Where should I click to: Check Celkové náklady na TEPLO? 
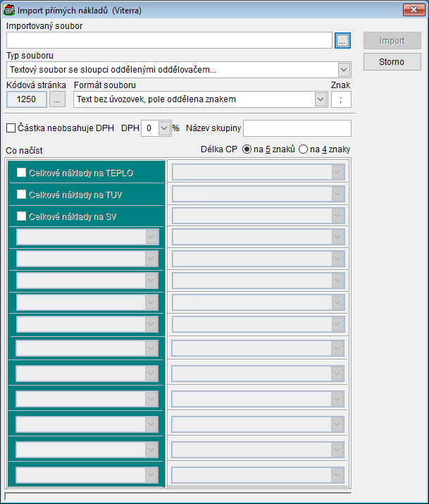(21, 173)
